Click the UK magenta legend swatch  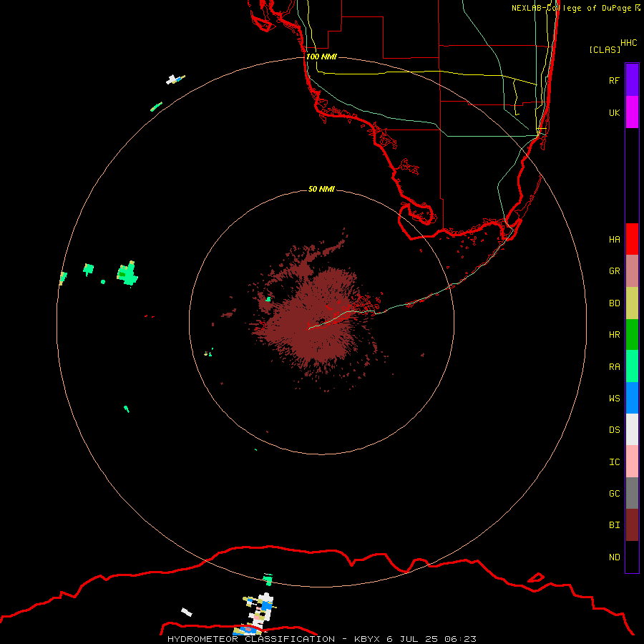[x=632, y=112]
